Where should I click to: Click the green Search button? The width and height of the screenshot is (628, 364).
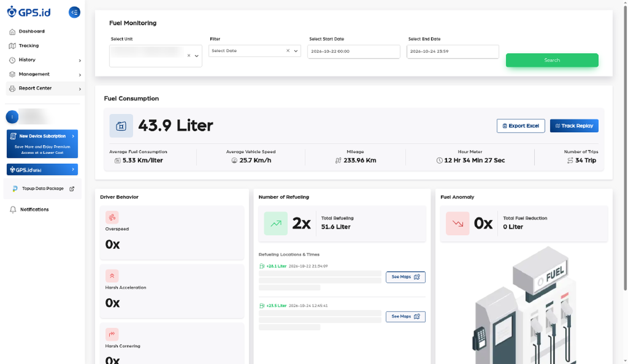coord(552,60)
